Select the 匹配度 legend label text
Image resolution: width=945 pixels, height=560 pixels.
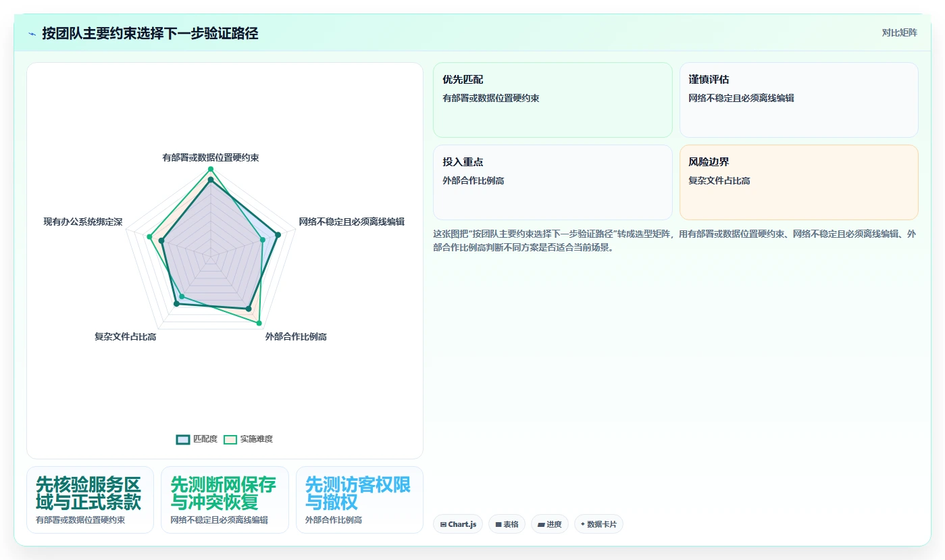tap(205, 439)
